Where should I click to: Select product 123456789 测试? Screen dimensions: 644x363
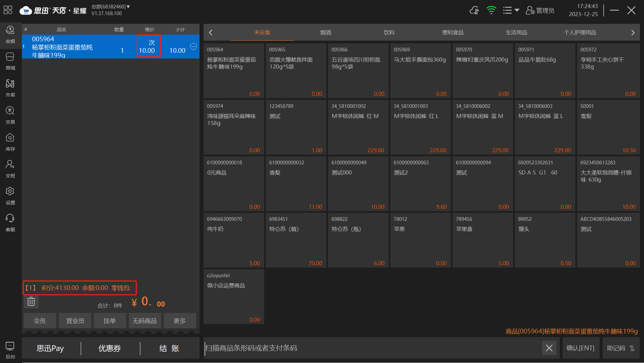click(x=296, y=127)
